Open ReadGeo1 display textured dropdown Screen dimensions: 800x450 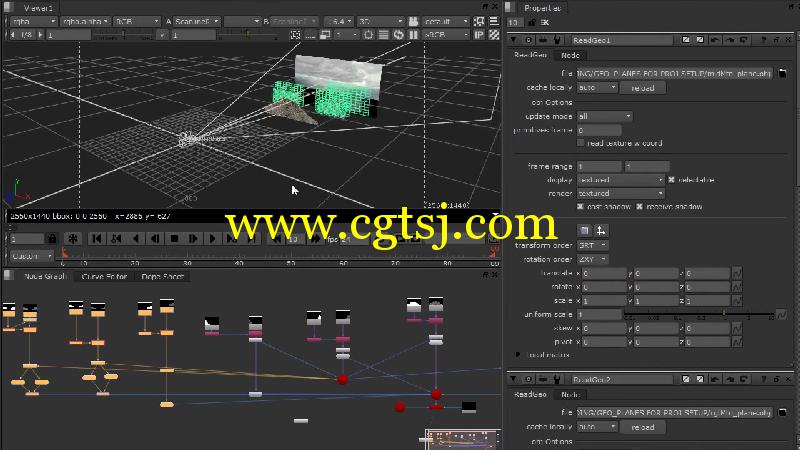[620, 180]
